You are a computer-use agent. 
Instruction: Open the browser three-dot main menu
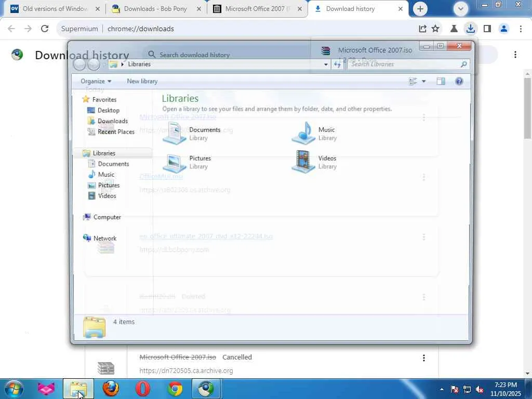(521, 29)
